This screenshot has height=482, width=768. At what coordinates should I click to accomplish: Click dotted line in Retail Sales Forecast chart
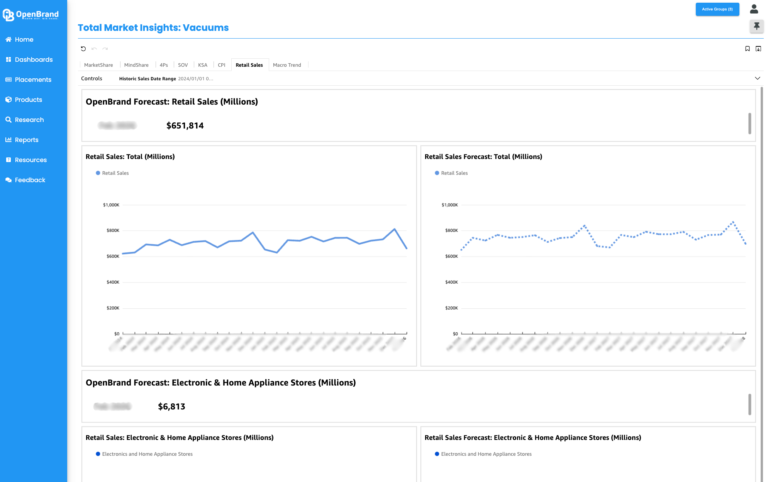click(x=602, y=237)
